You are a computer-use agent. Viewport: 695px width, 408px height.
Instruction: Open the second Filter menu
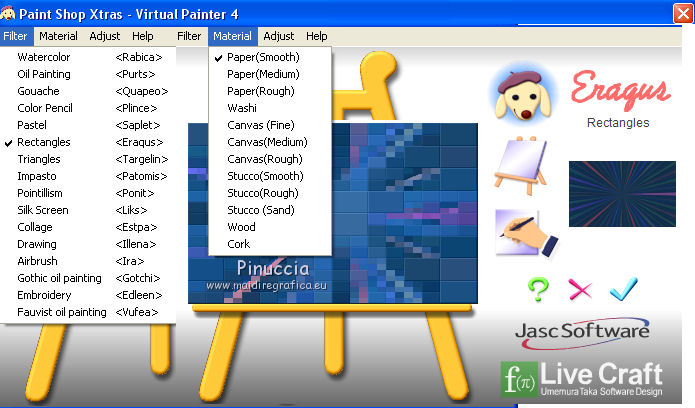click(189, 36)
